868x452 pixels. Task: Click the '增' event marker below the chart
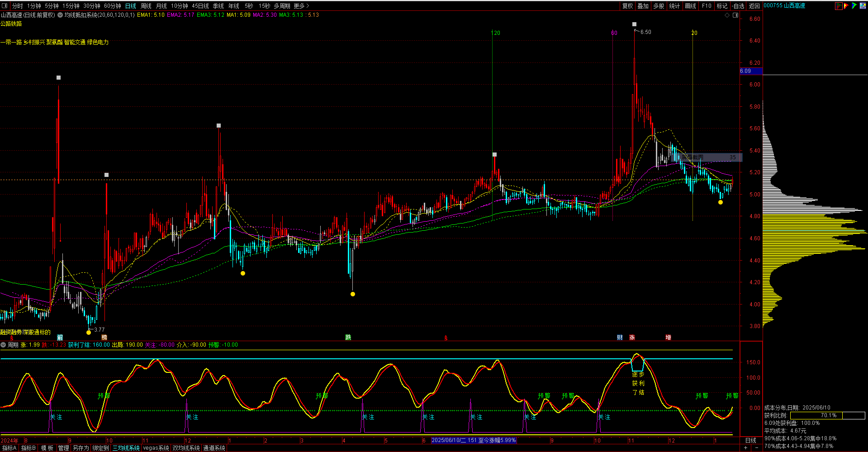tap(668, 338)
